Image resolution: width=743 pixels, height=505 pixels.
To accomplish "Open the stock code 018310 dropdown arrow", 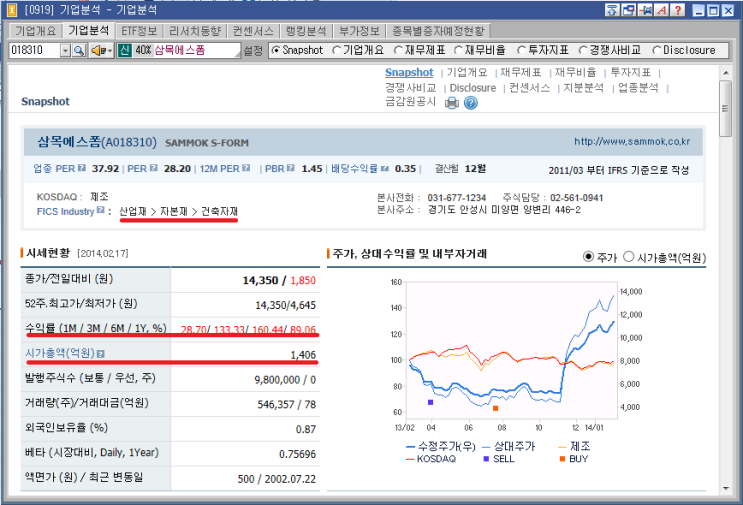I will 66,51.
